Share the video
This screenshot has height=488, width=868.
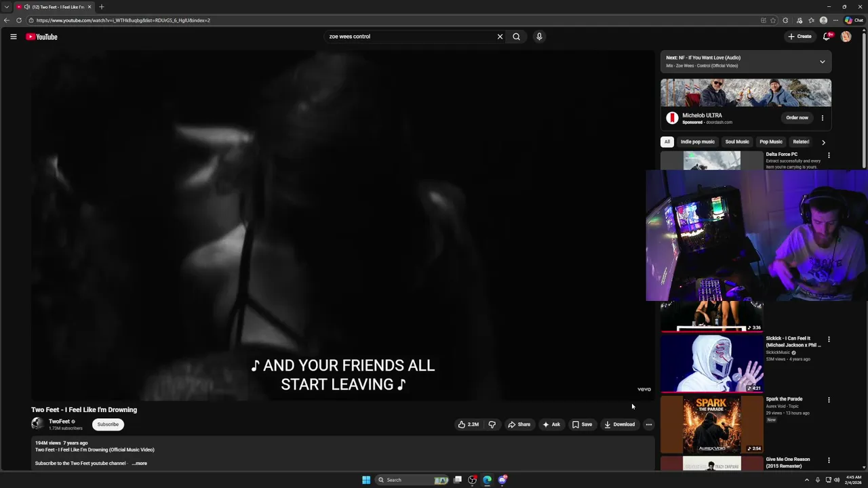[519, 424]
